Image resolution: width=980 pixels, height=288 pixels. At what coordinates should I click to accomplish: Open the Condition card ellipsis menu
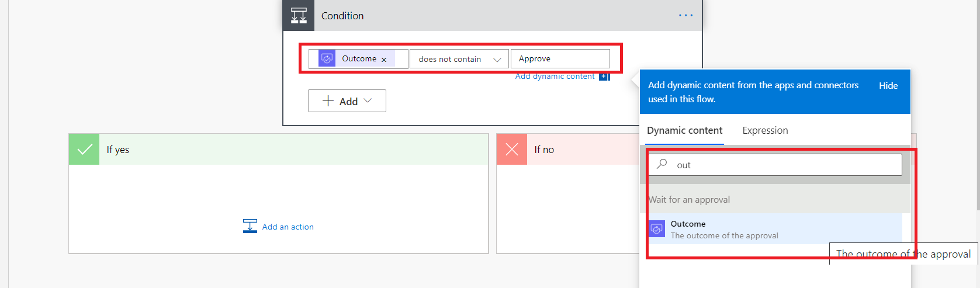click(x=685, y=16)
